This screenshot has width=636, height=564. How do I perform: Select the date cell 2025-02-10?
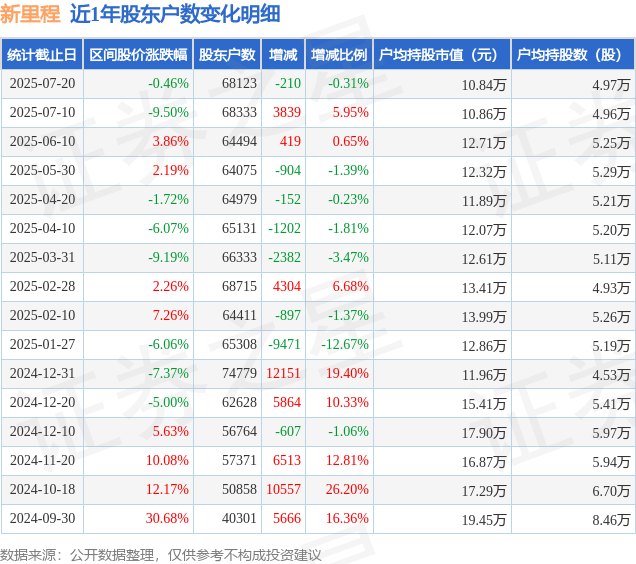point(43,315)
